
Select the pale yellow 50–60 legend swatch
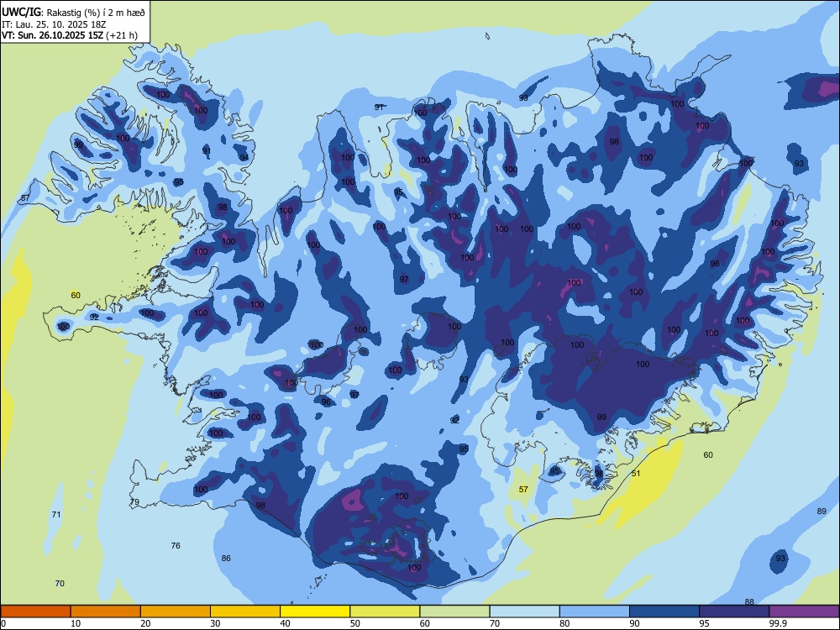pyautogui.click(x=385, y=612)
